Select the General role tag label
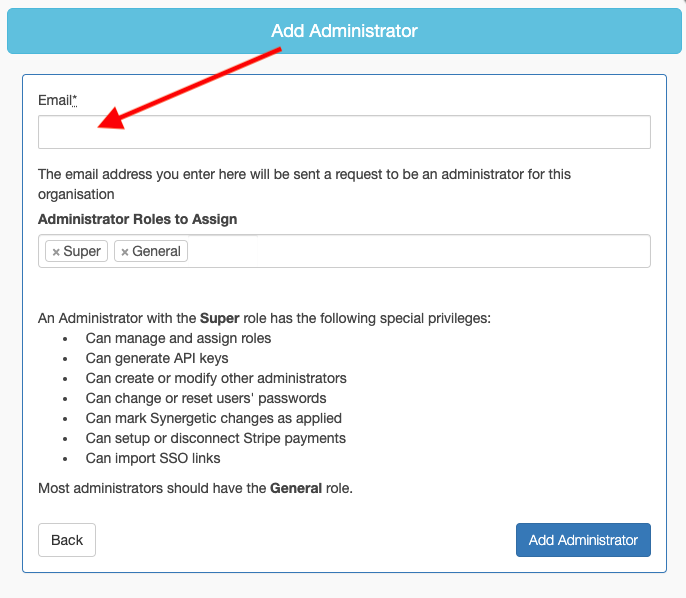Viewport: 686px width, 598px height. click(x=156, y=251)
